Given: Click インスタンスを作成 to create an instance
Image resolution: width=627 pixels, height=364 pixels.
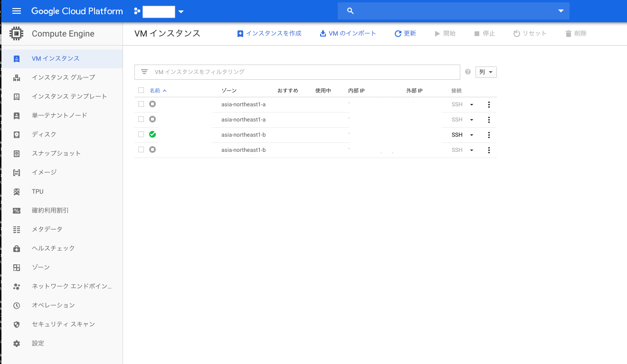Looking at the screenshot, I should [x=269, y=33].
